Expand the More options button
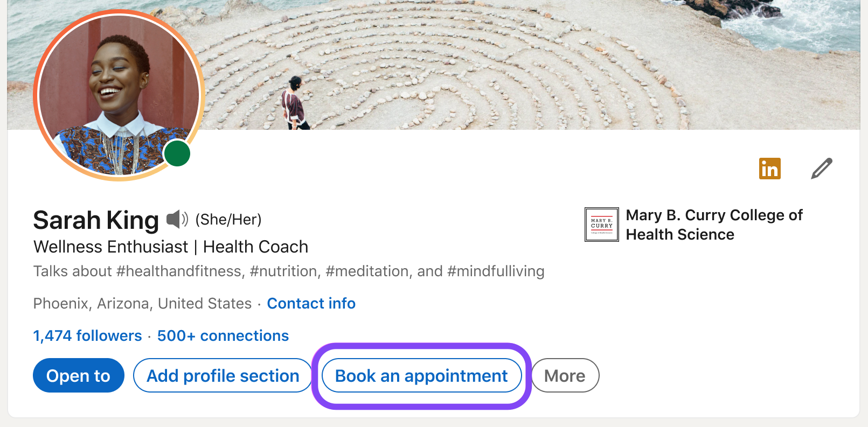The image size is (868, 427). [565, 376]
